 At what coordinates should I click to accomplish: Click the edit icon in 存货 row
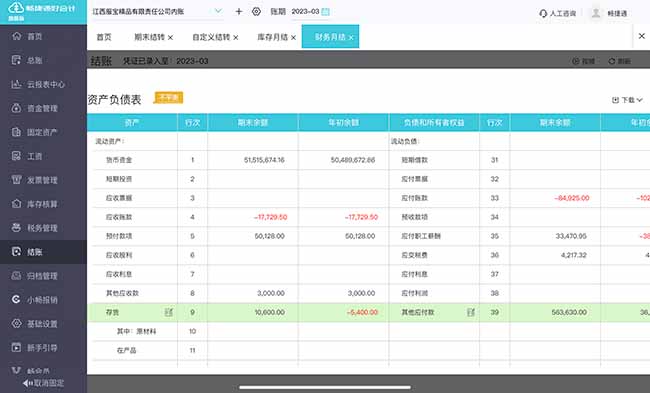tap(168, 312)
